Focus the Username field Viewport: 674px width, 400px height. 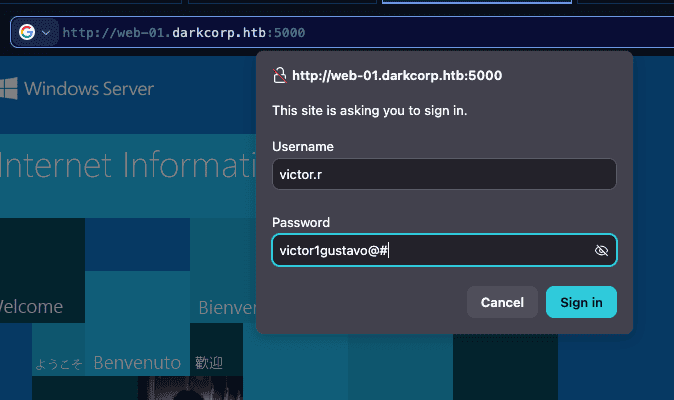click(444, 174)
